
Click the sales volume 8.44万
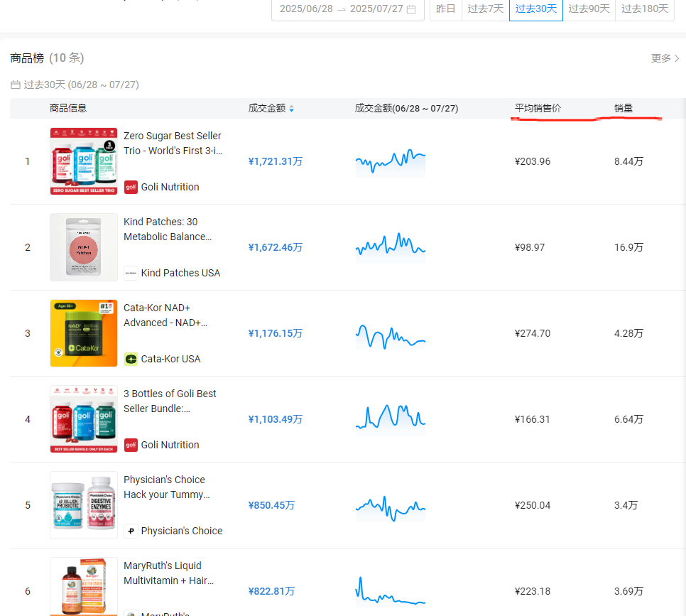pos(628,161)
